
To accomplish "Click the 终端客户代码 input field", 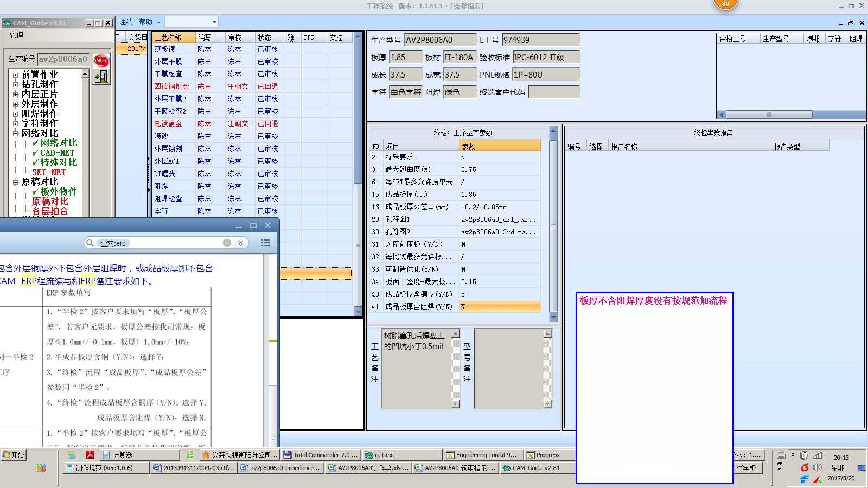I will click(554, 92).
